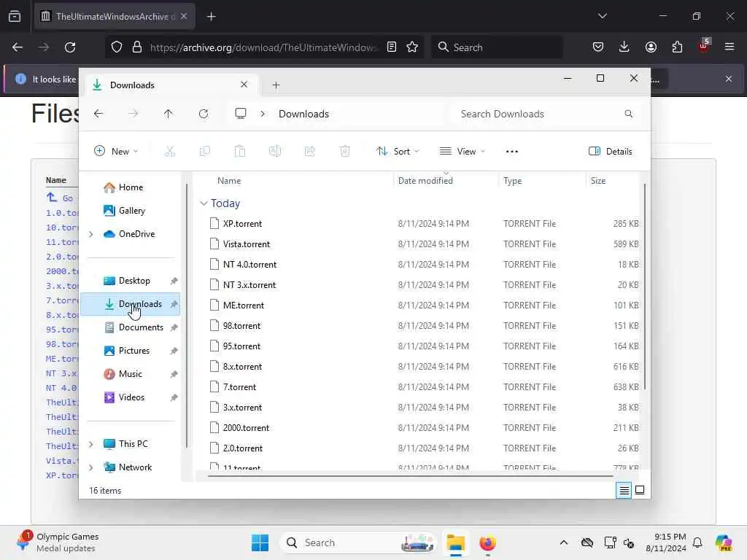Open Desktop in the navigation pane

131,281
